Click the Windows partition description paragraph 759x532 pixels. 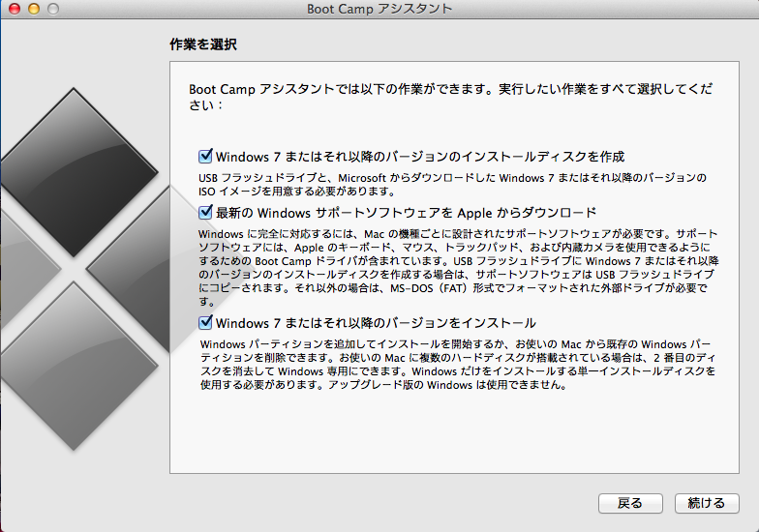coord(457,365)
